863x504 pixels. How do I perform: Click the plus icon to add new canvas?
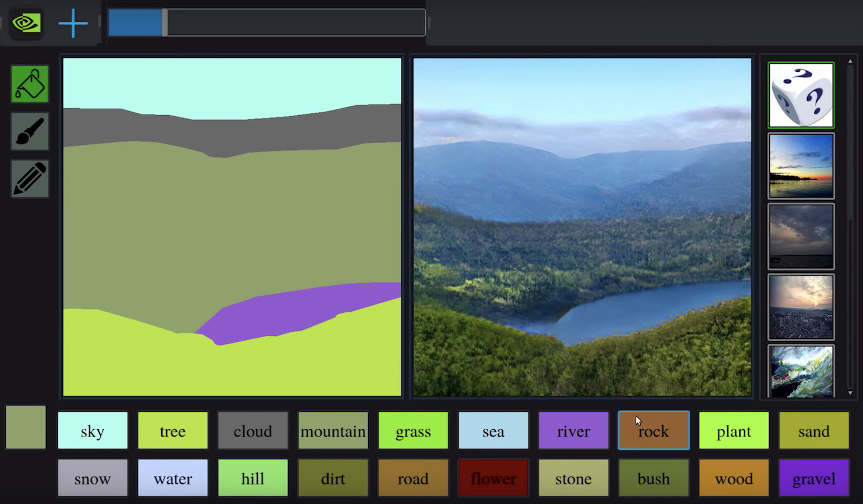[72, 22]
